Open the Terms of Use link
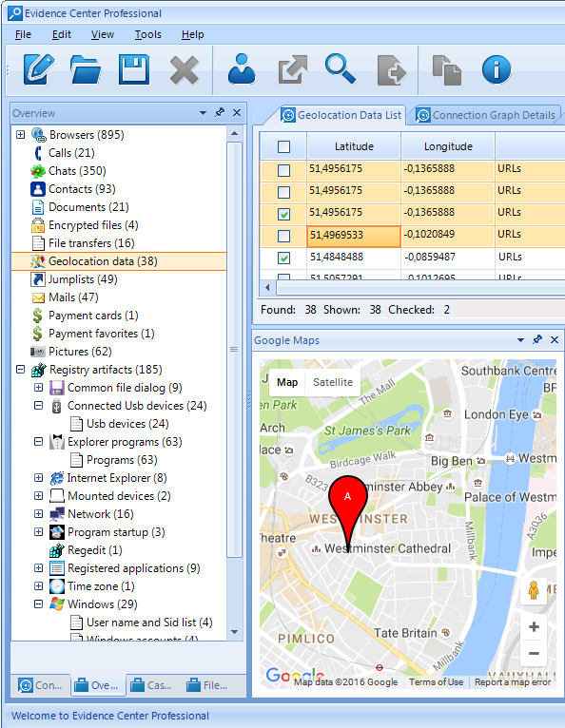Viewport: 565px width, 728px height. 436,682
